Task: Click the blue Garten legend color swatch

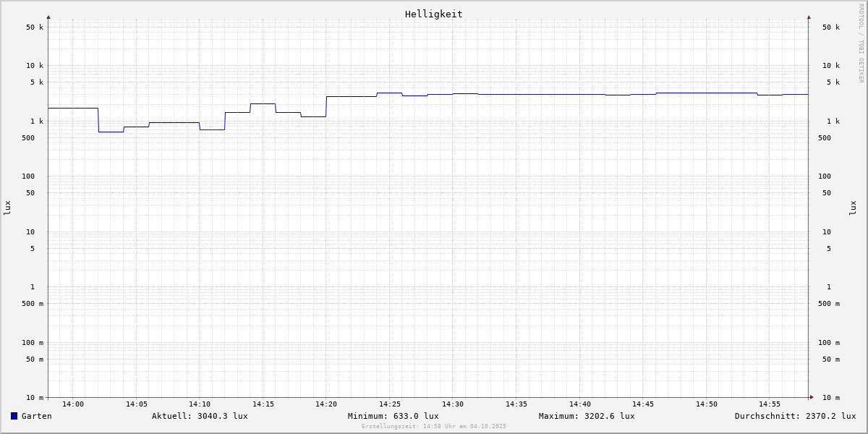Action: click(14, 416)
